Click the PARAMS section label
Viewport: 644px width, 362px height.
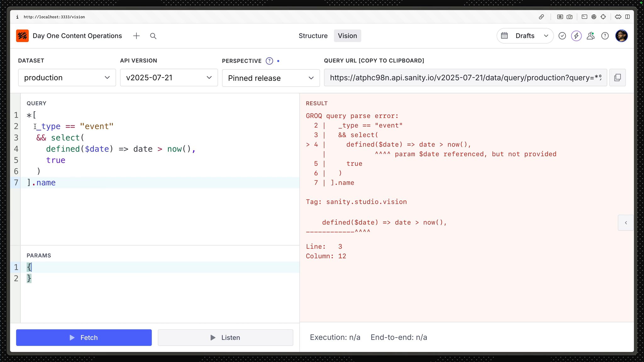click(39, 255)
